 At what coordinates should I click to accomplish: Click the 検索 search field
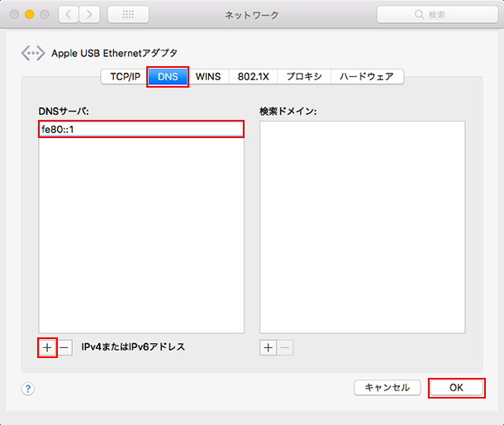tap(435, 15)
